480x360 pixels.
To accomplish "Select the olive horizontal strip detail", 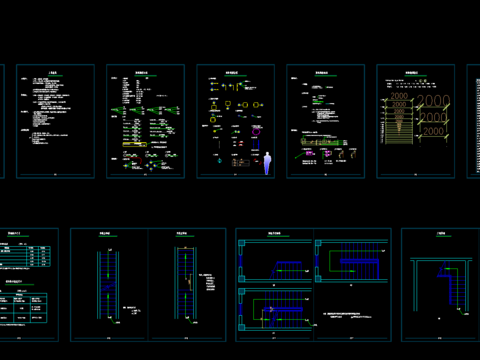I will (x=323, y=142).
